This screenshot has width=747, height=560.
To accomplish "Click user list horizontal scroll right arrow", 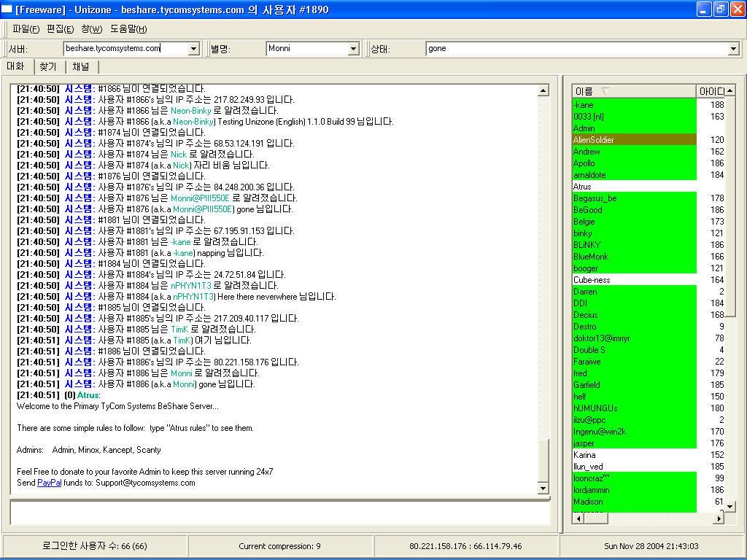I will tap(719, 518).
